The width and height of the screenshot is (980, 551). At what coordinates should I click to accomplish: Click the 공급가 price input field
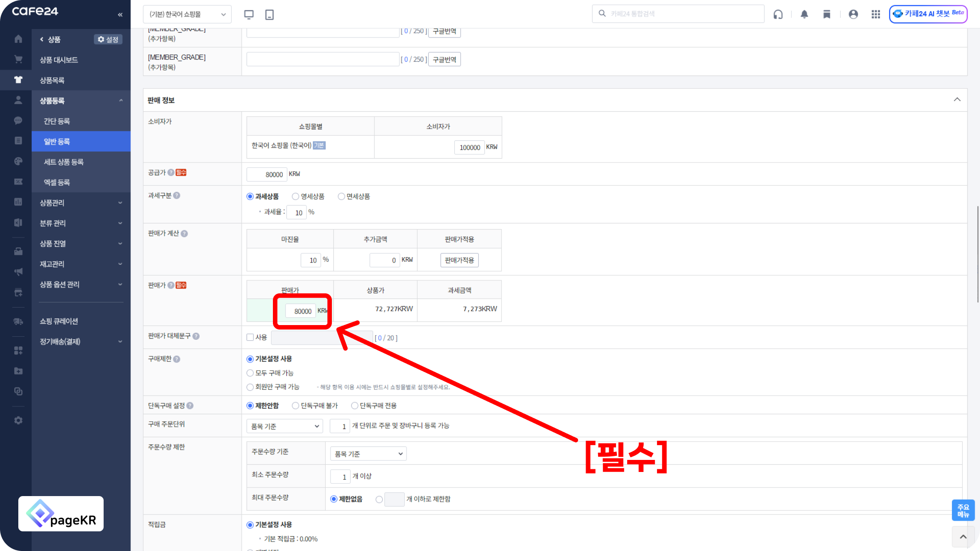click(x=267, y=174)
